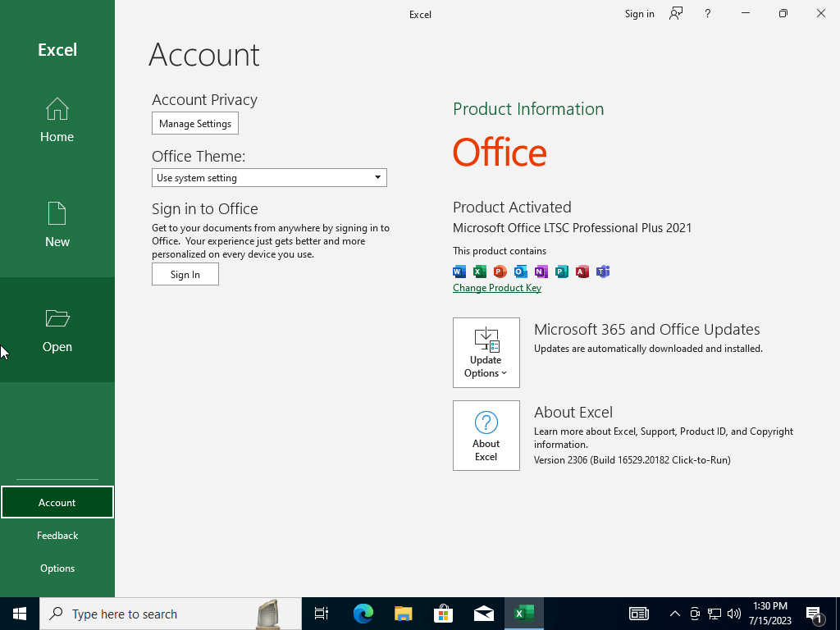This screenshot has height=630, width=840.
Task: Open the feedback people icon in the title bar
Action: click(x=676, y=14)
